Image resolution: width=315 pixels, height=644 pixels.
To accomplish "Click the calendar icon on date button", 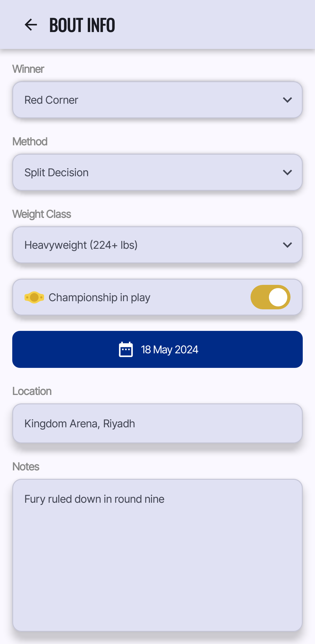I will coord(126,349).
